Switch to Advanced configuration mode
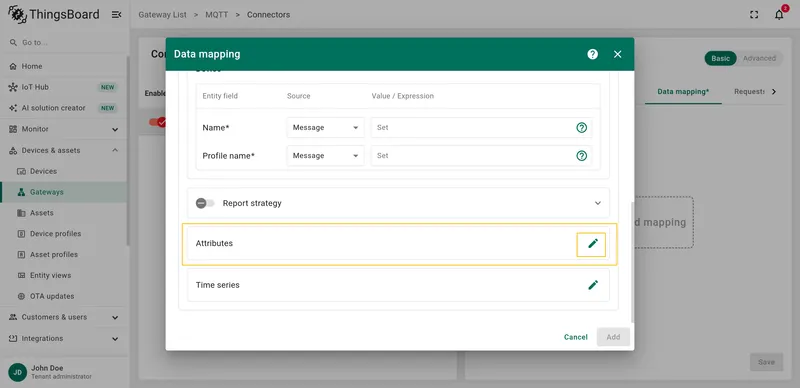Viewport: 800px width, 388px height. (x=759, y=58)
